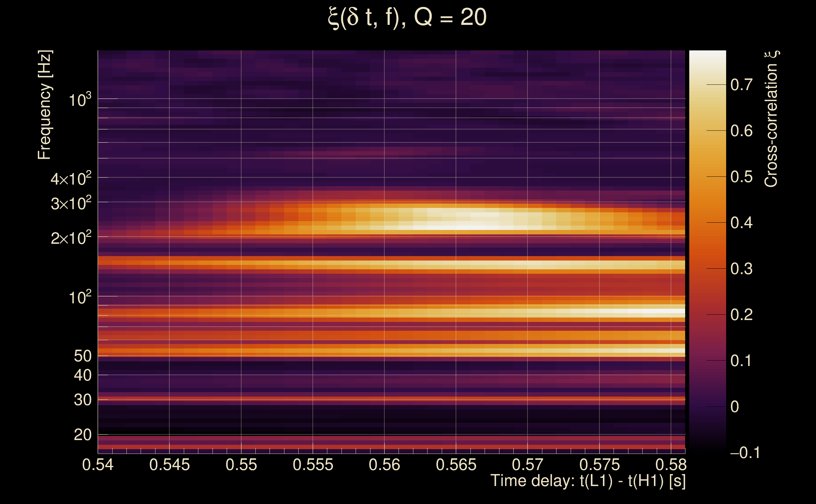Click the 'Cross-correlation ξ' colorbar label
Image resolution: width=816 pixels, height=504 pixels.
[771, 119]
